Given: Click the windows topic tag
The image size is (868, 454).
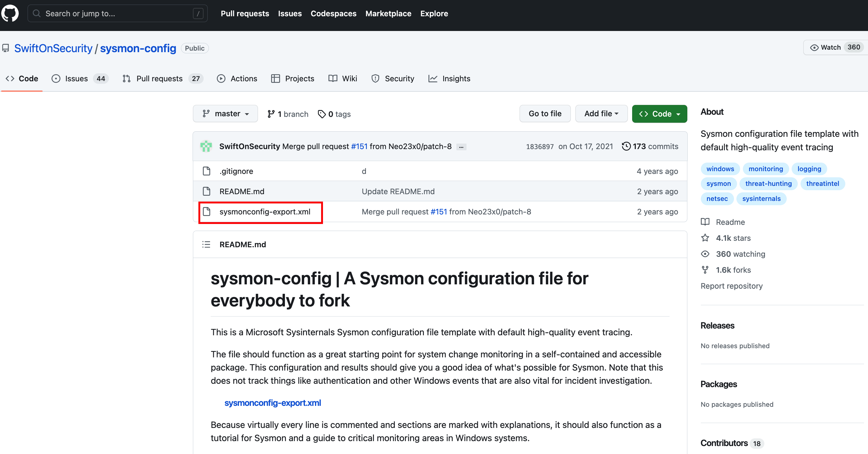Looking at the screenshot, I should pyautogui.click(x=720, y=169).
